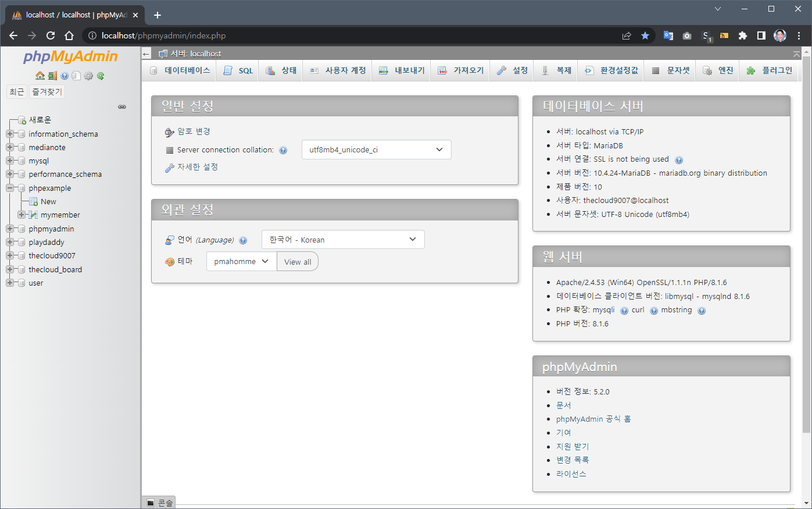Click the help icon next to mbstring extension
This screenshot has height=509, width=812.
[702, 311]
